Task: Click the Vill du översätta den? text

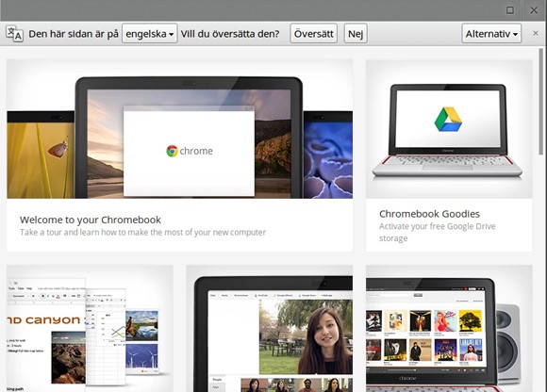Action: click(x=230, y=34)
